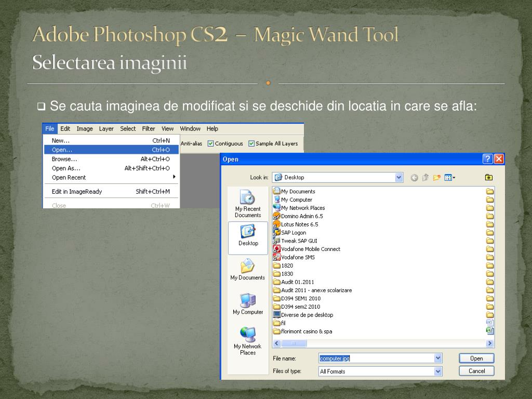The image size is (532, 399).
Task: Select My Recent Documents in places bar
Action: click(248, 204)
